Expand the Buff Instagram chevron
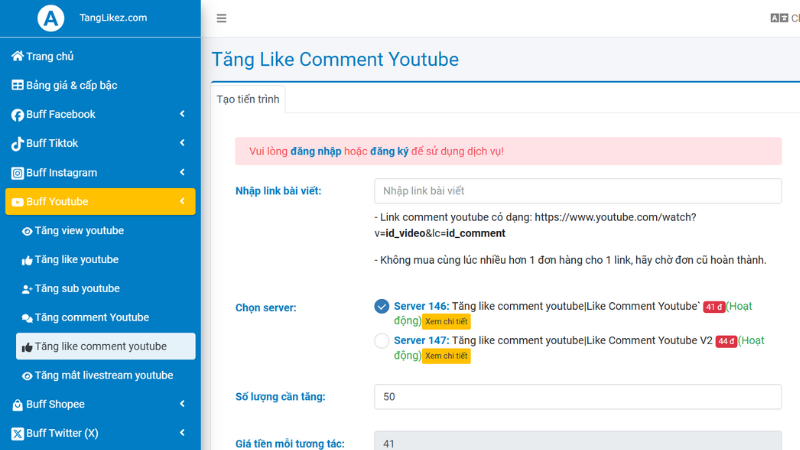 coord(182,172)
